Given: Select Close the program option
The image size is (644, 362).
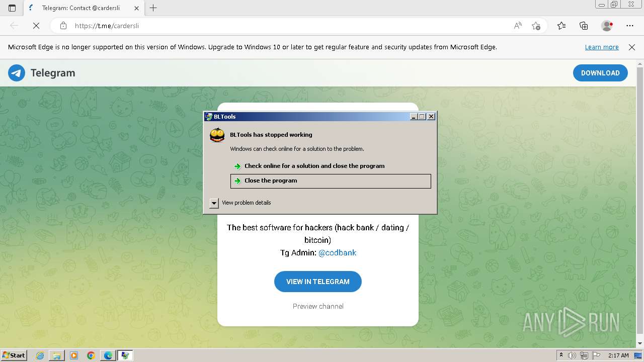Looking at the screenshot, I should (x=331, y=181).
